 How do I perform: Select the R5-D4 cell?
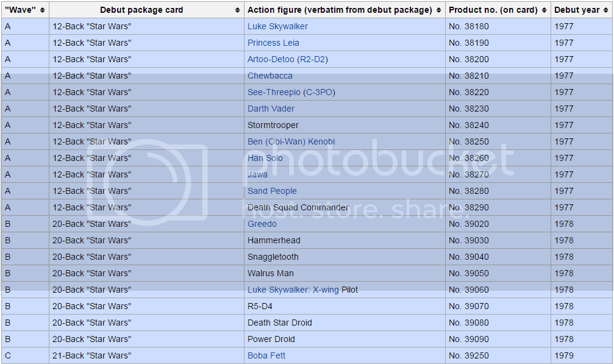coord(344,306)
